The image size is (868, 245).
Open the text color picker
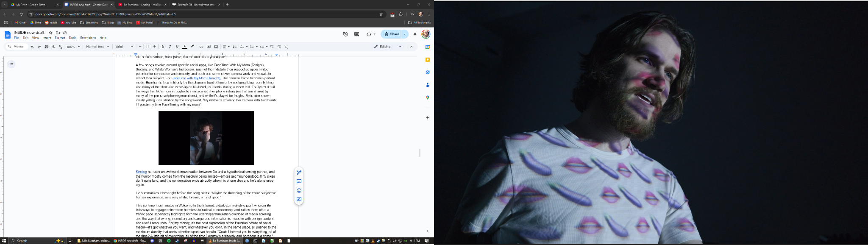[184, 47]
